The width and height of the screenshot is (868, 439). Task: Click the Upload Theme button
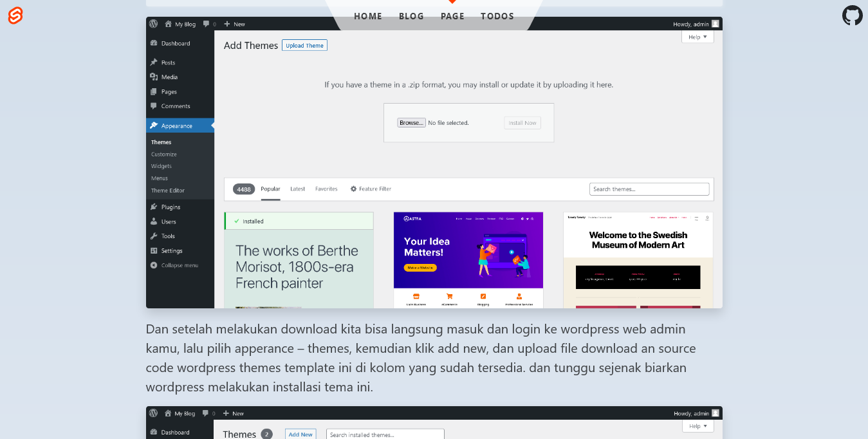tap(305, 46)
